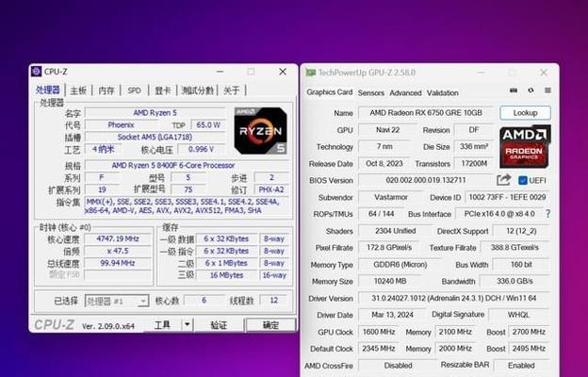Click the BIOS export share icon
This screenshot has height=377, width=588.
click(503, 180)
